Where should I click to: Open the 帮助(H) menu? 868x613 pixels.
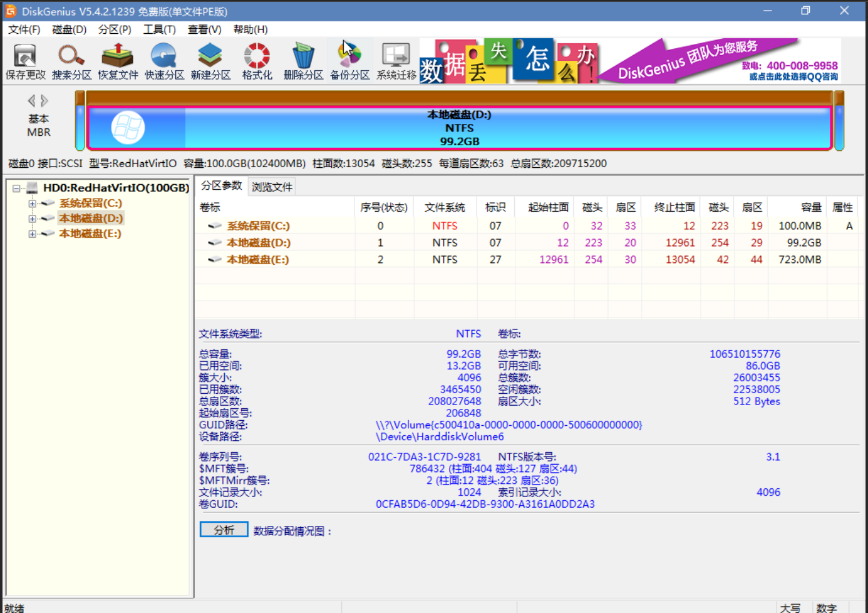251,29
